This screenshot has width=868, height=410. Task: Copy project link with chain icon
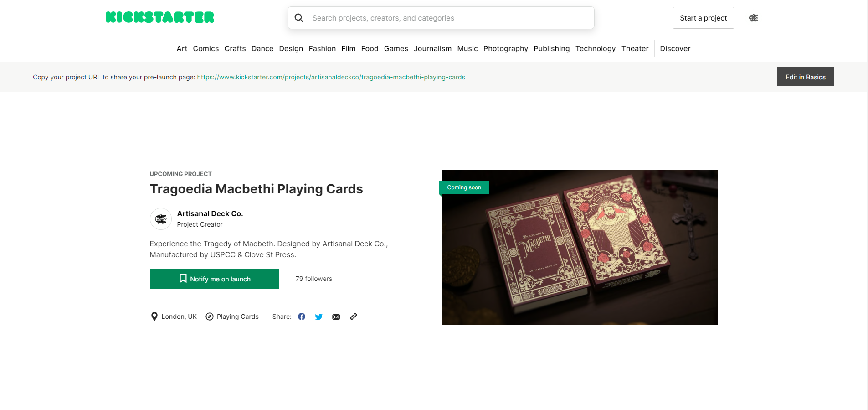[x=354, y=317]
